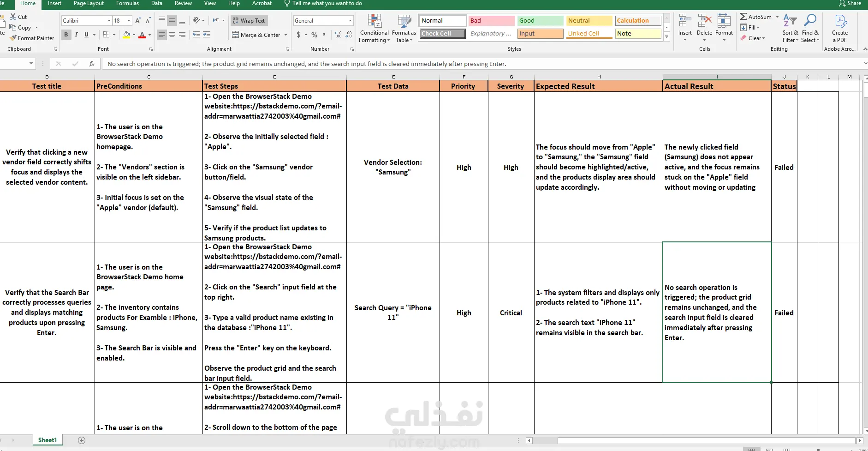The width and height of the screenshot is (868, 451).
Task: Apply the Calculation cell style
Action: [x=638, y=20]
